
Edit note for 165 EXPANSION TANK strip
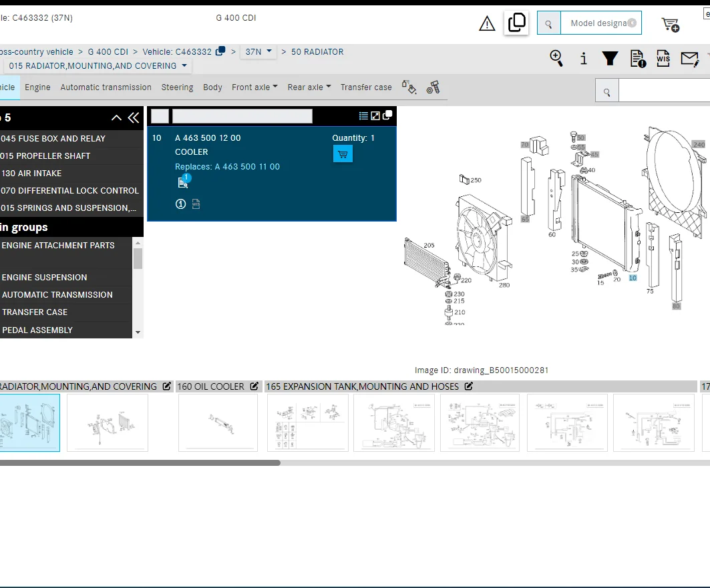pos(469,386)
